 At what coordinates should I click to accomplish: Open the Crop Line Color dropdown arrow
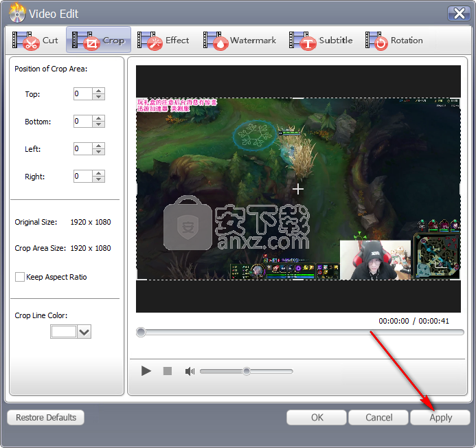coord(84,332)
